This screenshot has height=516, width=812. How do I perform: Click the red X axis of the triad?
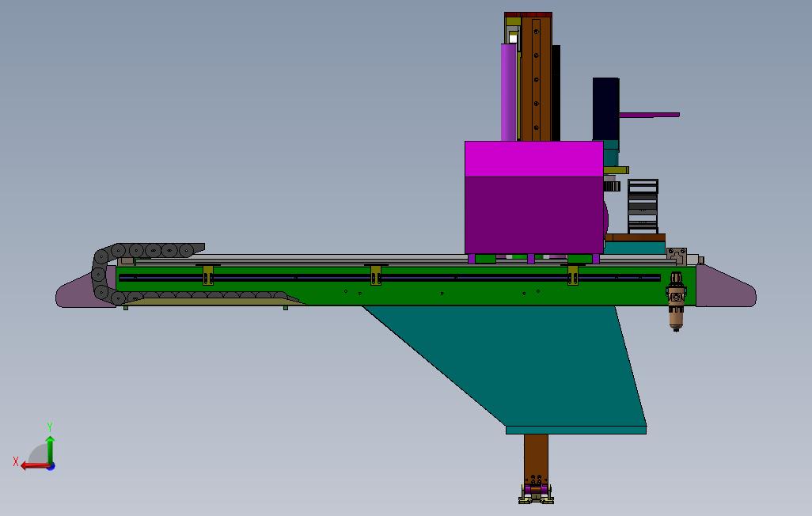point(35,465)
